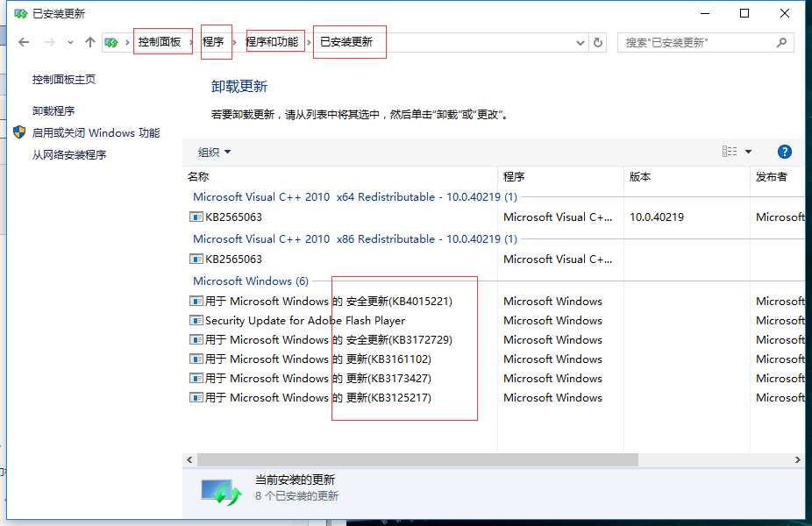The height and width of the screenshot is (526, 812).
Task: Select the 已安装更新 breadcrumb
Action: click(346, 42)
